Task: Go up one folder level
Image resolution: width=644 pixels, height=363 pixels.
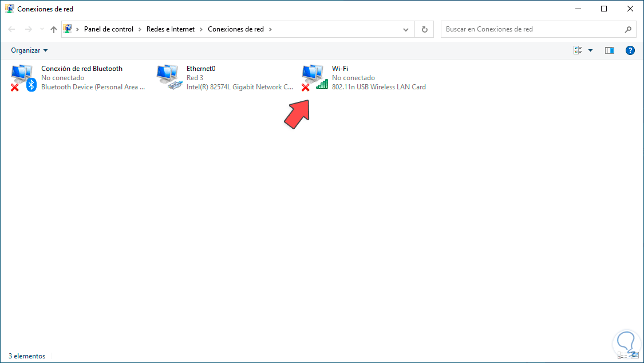Action: (x=54, y=29)
